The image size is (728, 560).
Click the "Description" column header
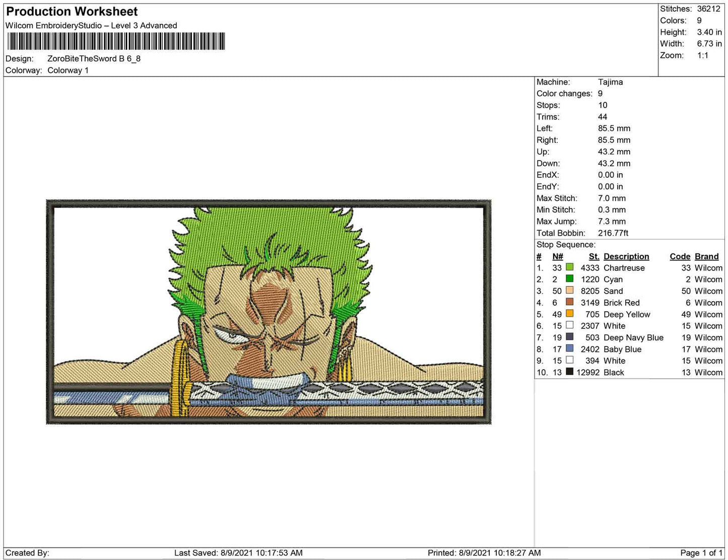point(626,256)
